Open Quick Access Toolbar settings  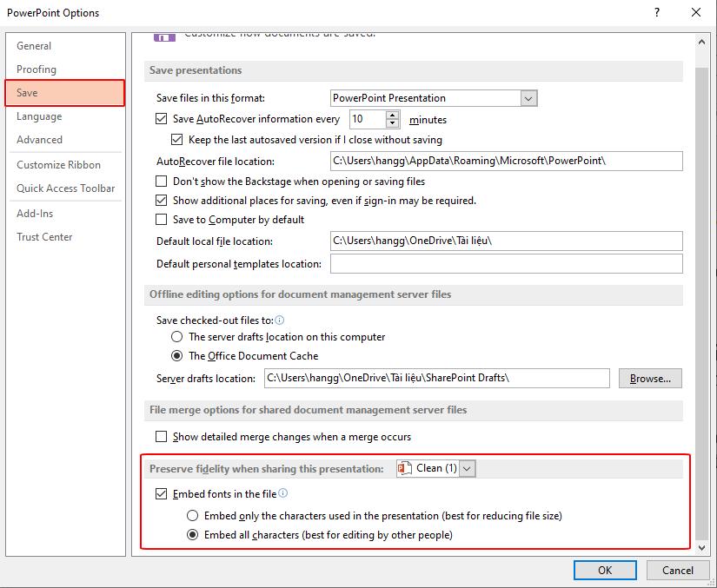(65, 188)
